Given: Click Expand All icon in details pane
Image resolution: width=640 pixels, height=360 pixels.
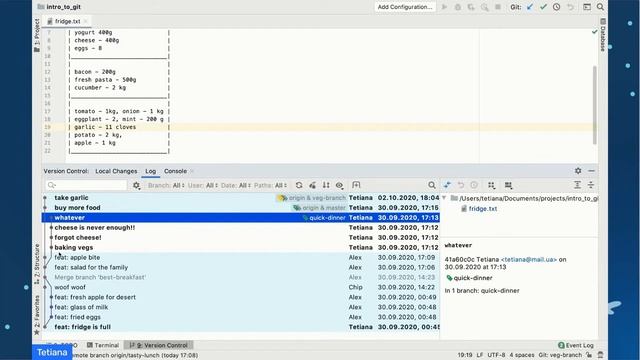Looking at the screenshot, I should click(x=577, y=185).
